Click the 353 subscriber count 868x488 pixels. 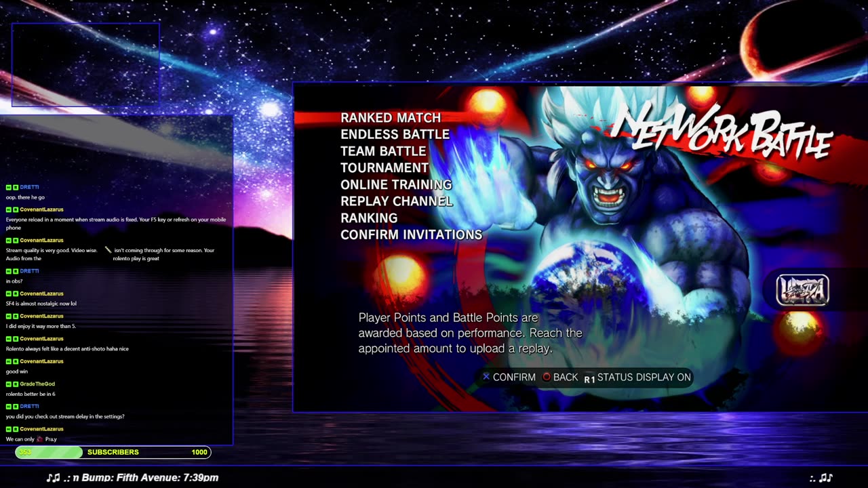pyautogui.click(x=25, y=452)
